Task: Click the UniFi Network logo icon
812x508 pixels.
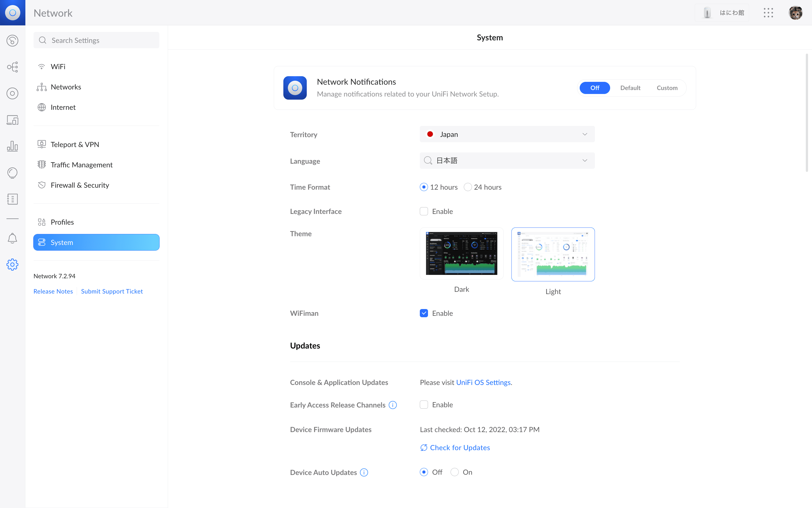Action: pyautogui.click(x=12, y=12)
